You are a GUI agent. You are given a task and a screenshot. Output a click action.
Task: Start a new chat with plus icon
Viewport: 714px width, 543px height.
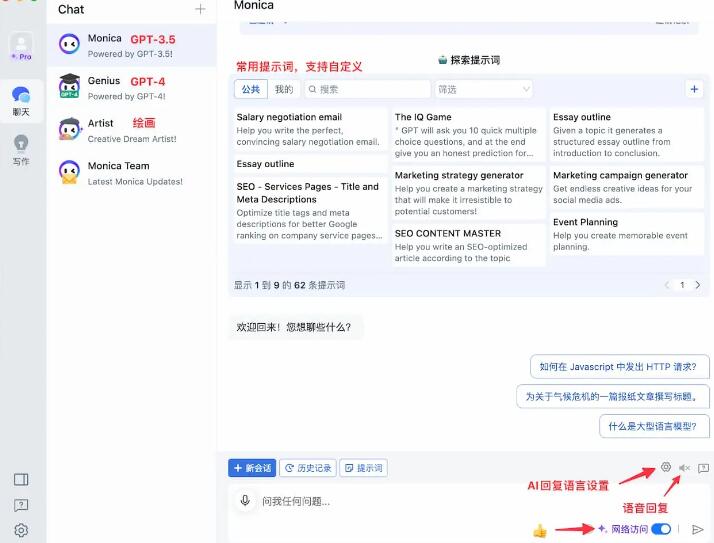click(200, 9)
